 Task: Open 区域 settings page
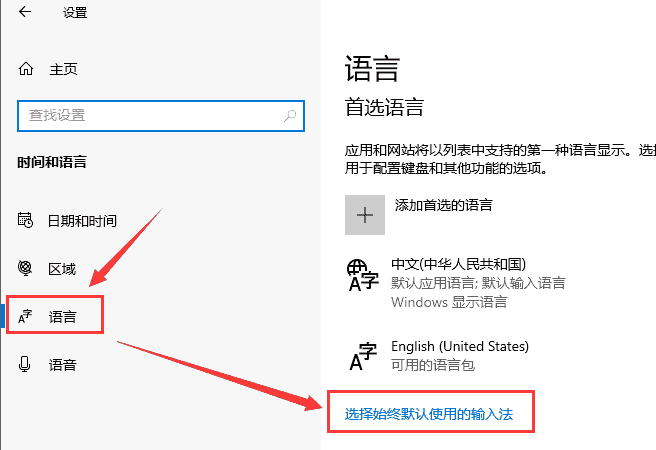pos(62,269)
